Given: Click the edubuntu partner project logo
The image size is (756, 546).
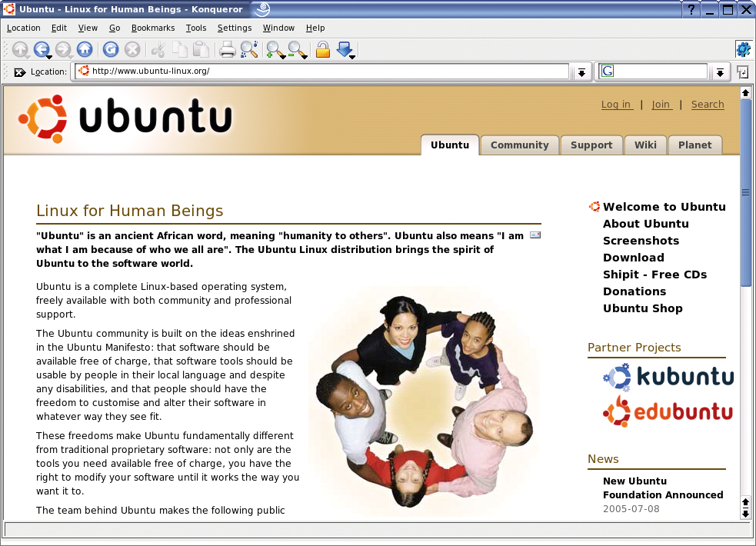Looking at the screenshot, I should [x=668, y=412].
